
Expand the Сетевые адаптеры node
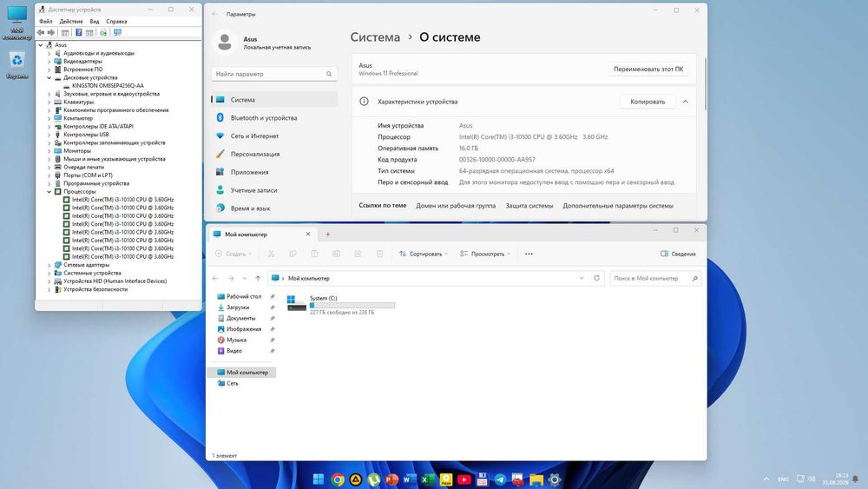coord(49,265)
